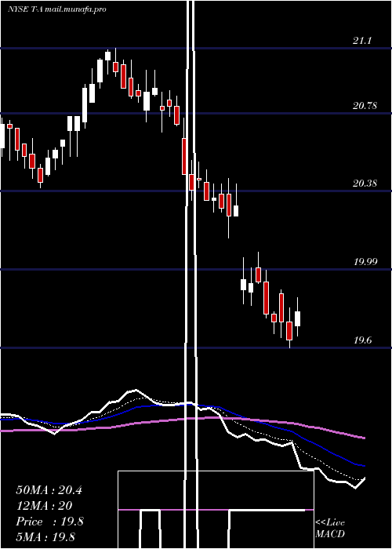The height and width of the screenshot is (549, 392).
Task: Click the 19.99 price level label
Action: (x=365, y=261)
